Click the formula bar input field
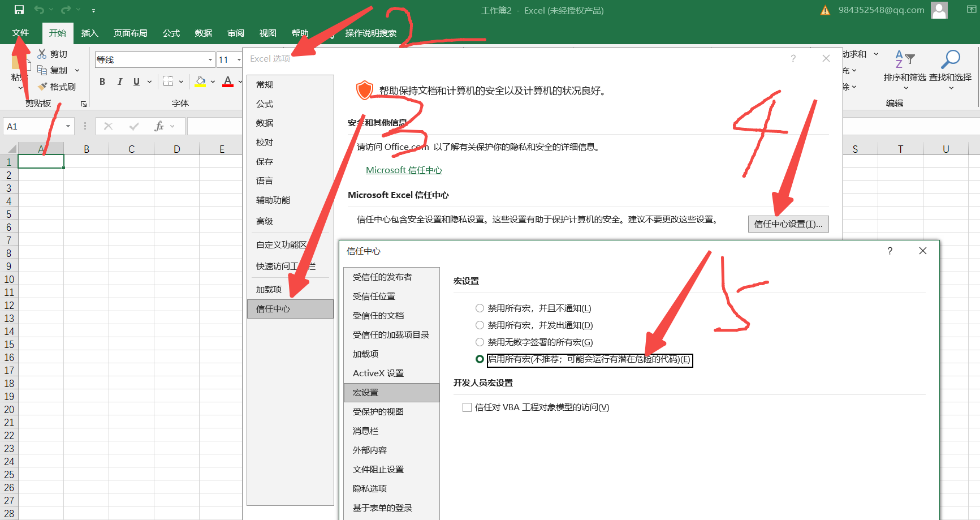This screenshot has height=520, width=980. tap(215, 126)
